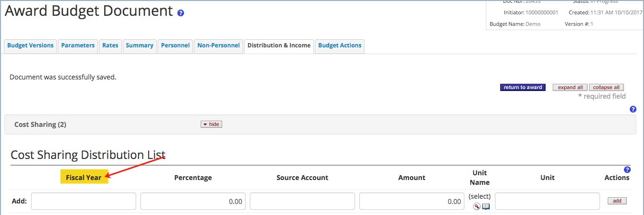Click the expand all button
Screen dimensions: 644x215
570,88
